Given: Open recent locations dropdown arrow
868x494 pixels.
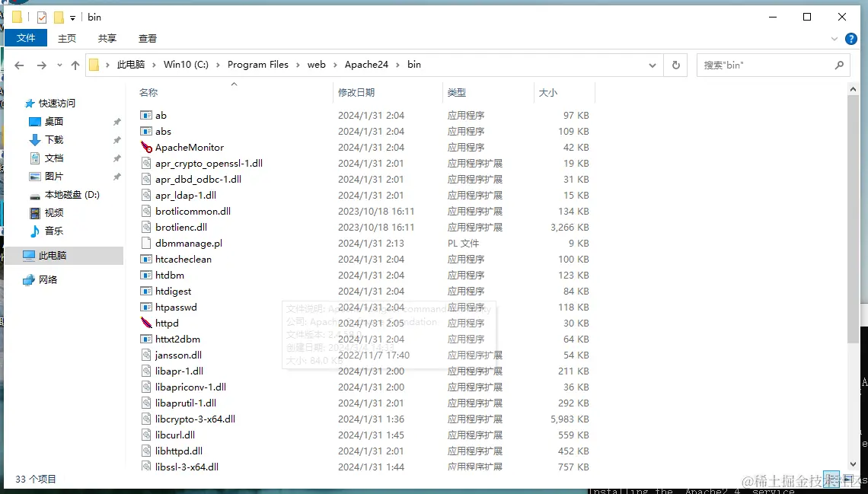Looking at the screenshot, I should [x=59, y=65].
